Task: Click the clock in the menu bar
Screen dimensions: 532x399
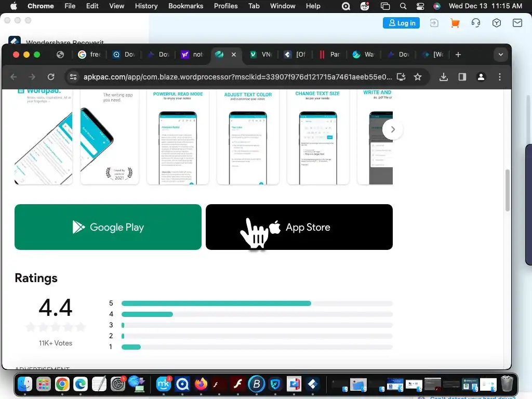Action: tap(485, 6)
